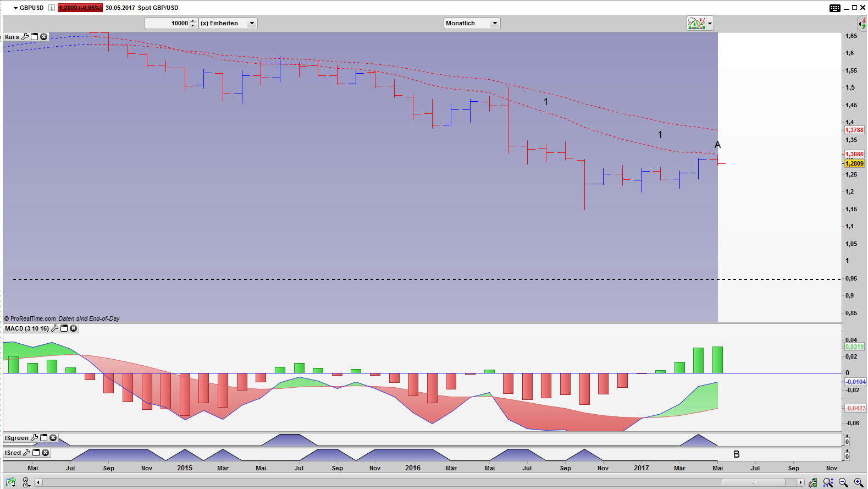Viewport: 868px width, 489px height.
Task: Open the GBPUSD symbol dropdown arrow
Action: pyautogui.click(x=16, y=8)
